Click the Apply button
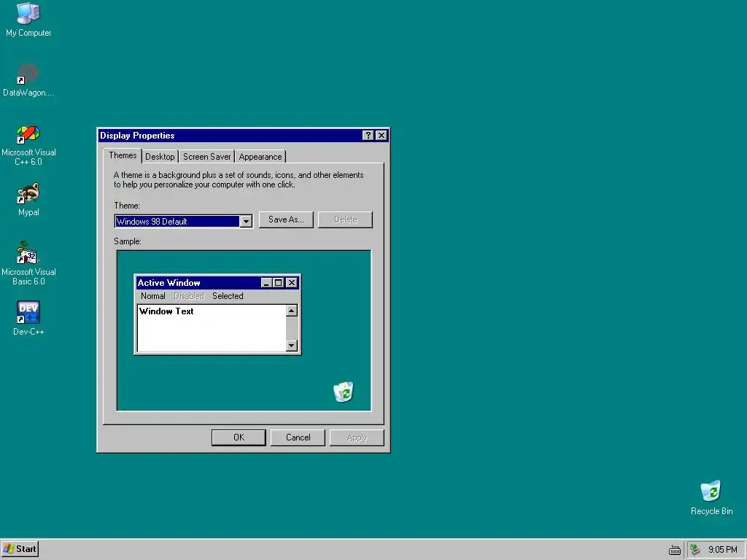This screenshot has width=747, height=560. click(x=357, y=437)
